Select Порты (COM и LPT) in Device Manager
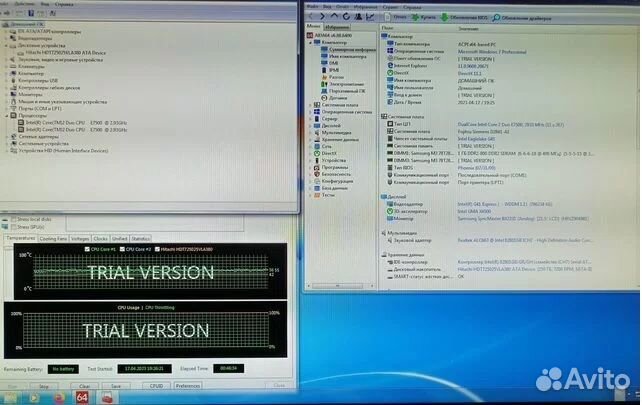Screen dimensions: 642x405 [x=40, y=109]
